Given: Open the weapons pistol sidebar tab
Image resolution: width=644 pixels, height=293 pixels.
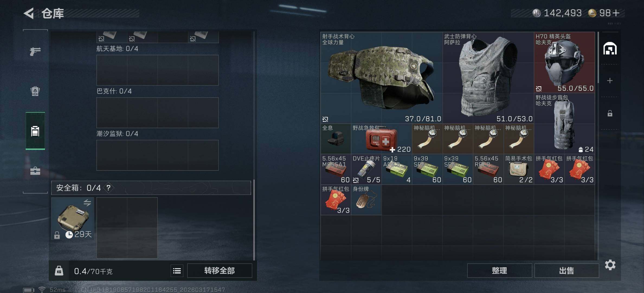Looking at the screenshot, I should 35,51.
